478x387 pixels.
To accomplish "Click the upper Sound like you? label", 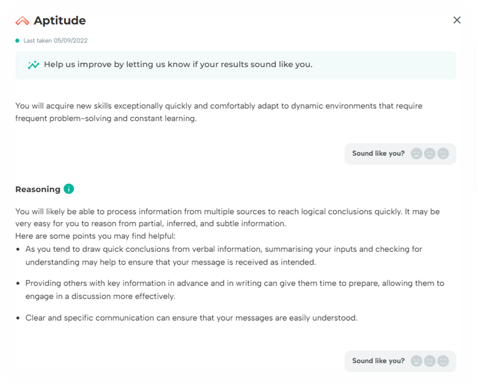I will 378,153.
